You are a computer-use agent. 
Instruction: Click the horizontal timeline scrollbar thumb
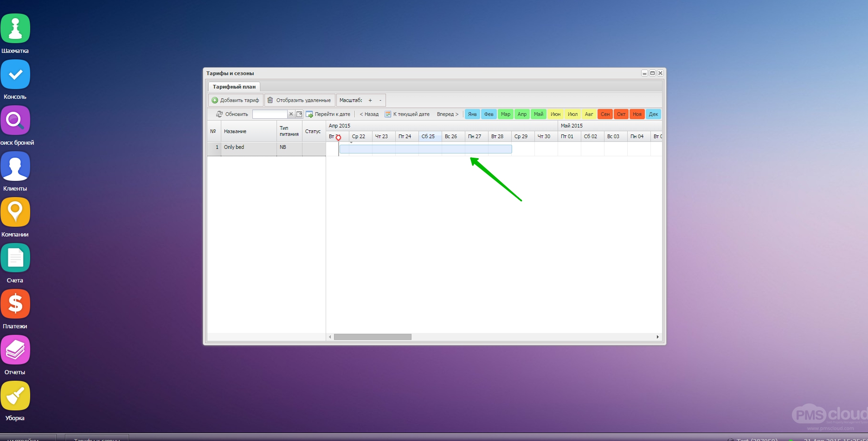[x=373, y=337]
